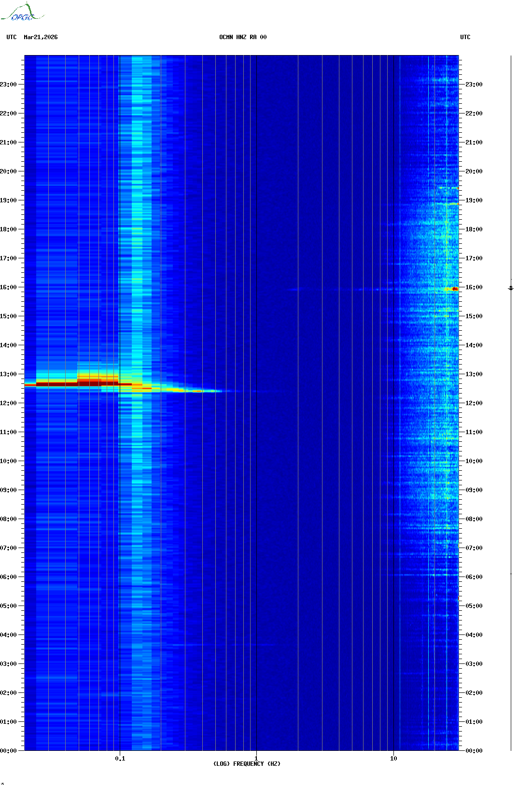Click the (LOG) FREQUENCY (HZ) axis label
The image size is (532, 789).
click(x=247, y=764)
